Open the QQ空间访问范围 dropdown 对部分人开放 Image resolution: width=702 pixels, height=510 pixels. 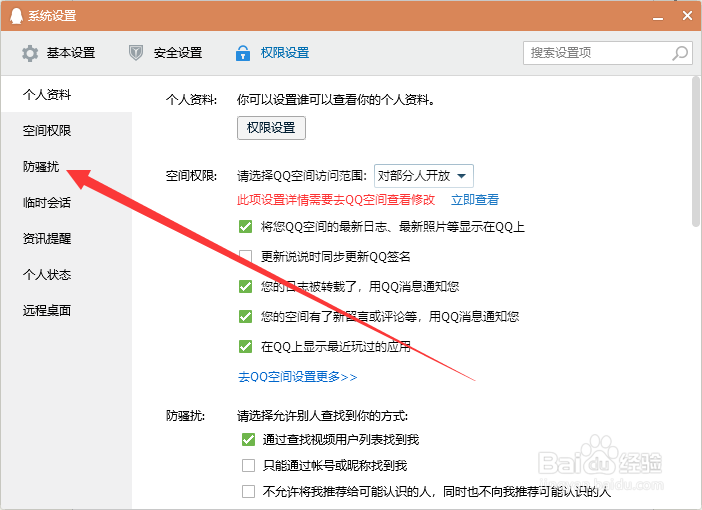[x=424, y=176]
